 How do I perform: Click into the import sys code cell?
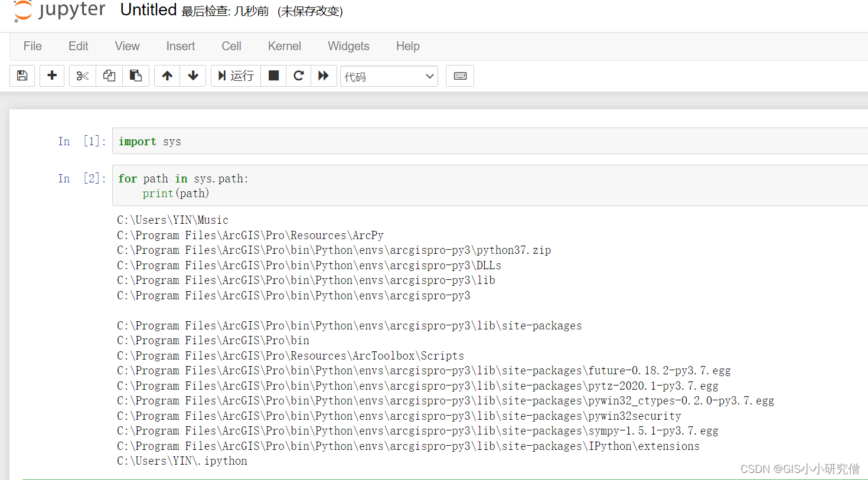[490, 141]
